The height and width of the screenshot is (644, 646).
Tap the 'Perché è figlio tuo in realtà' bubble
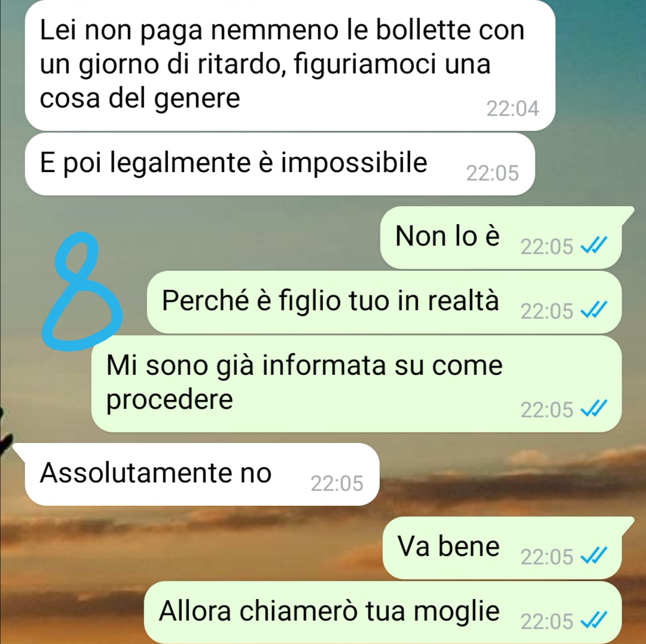pos(384,302)
